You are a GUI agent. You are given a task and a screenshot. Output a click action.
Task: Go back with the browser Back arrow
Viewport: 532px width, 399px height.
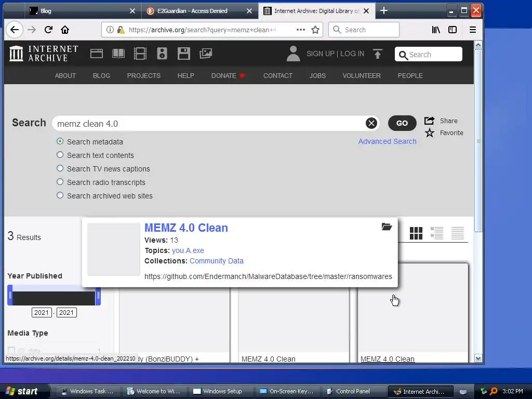click(14, 30)
